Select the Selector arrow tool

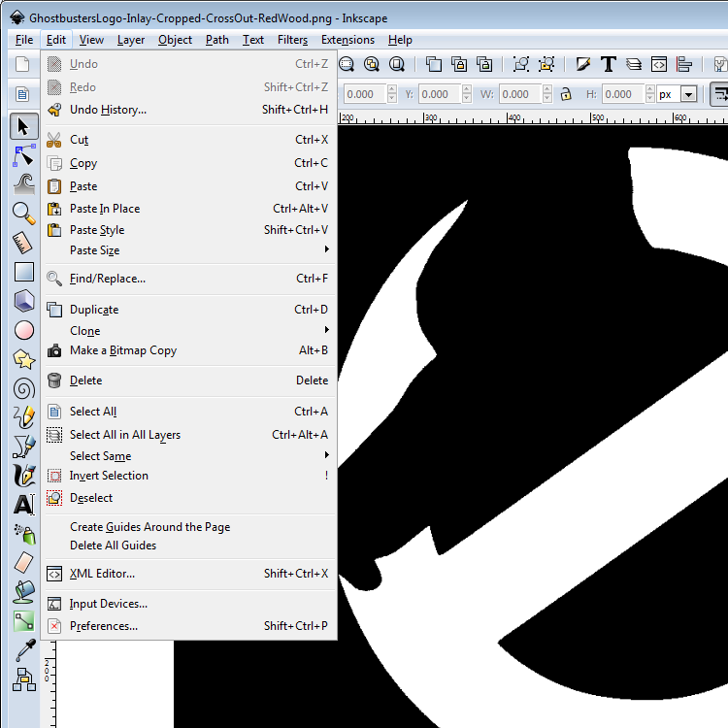tap(23, 126)
